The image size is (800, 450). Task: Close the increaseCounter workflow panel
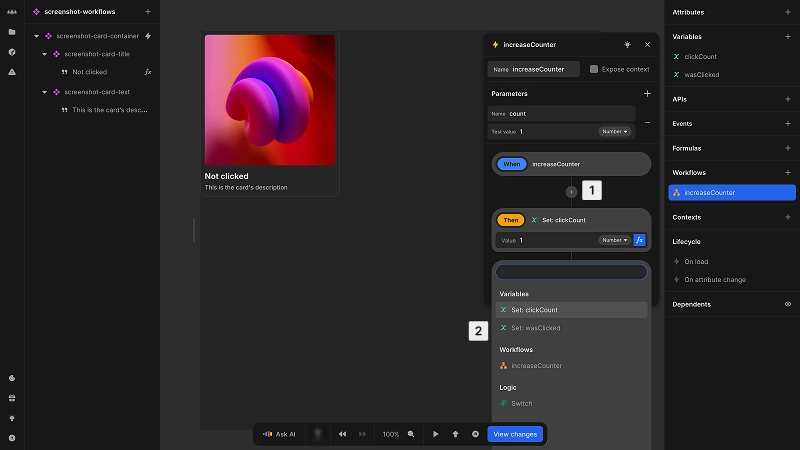click(647, 44)
